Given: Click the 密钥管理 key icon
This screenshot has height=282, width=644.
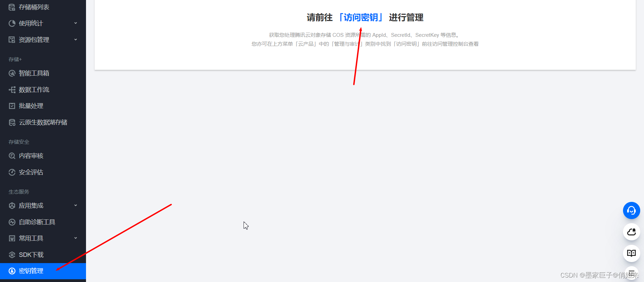Looking at the screenshot, I should pos(12,271).
